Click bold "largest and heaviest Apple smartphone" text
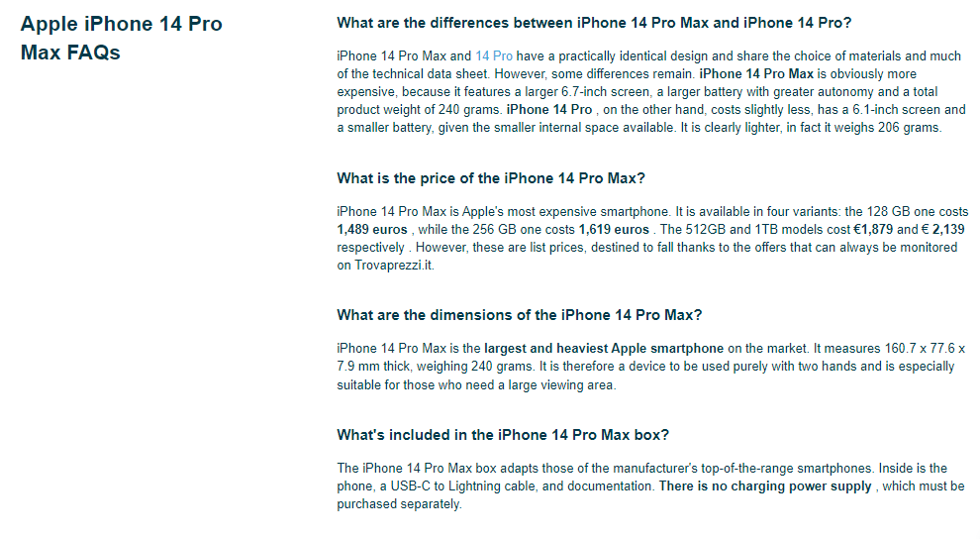 pyautogui.click(x=604, y=349)
